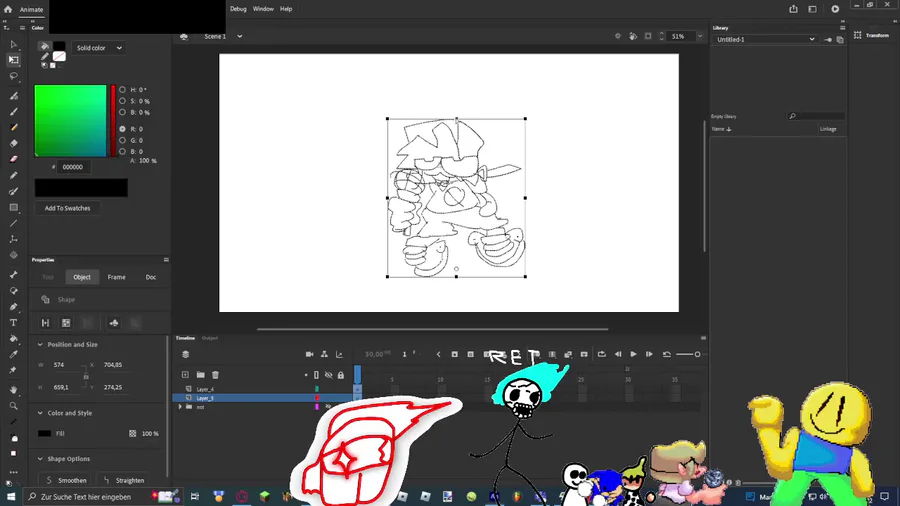Toggle the loop playback button

tap(602, 354)
